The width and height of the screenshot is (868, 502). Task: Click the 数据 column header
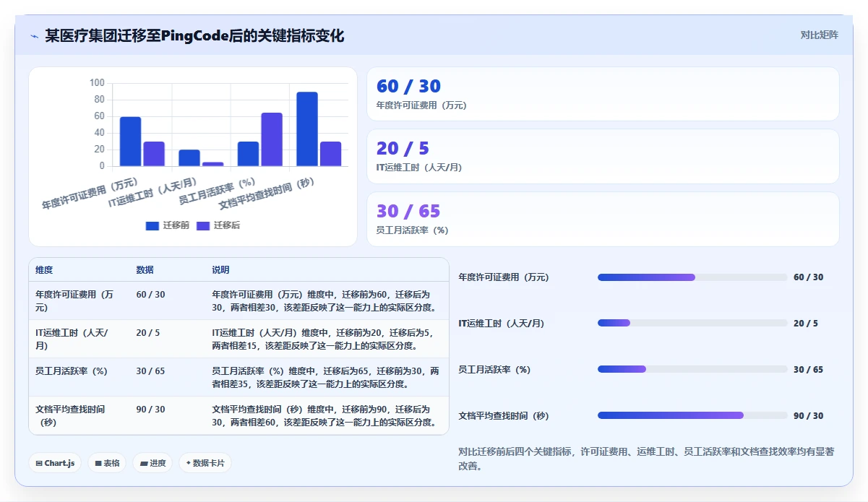pos(145,270)
